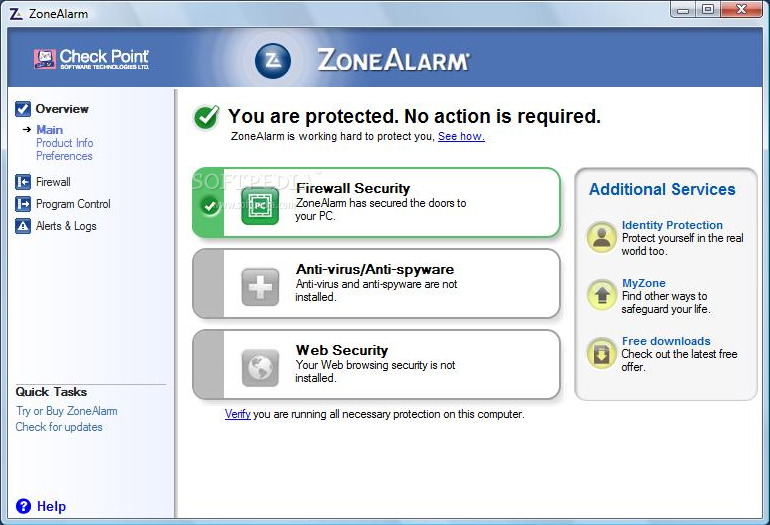
Task: Click the Alerts & Logs warning icon
Action: tap(23, 226)
